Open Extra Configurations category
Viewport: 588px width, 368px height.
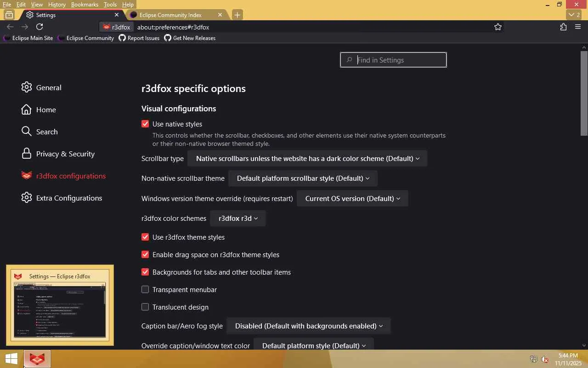point(62,198)
